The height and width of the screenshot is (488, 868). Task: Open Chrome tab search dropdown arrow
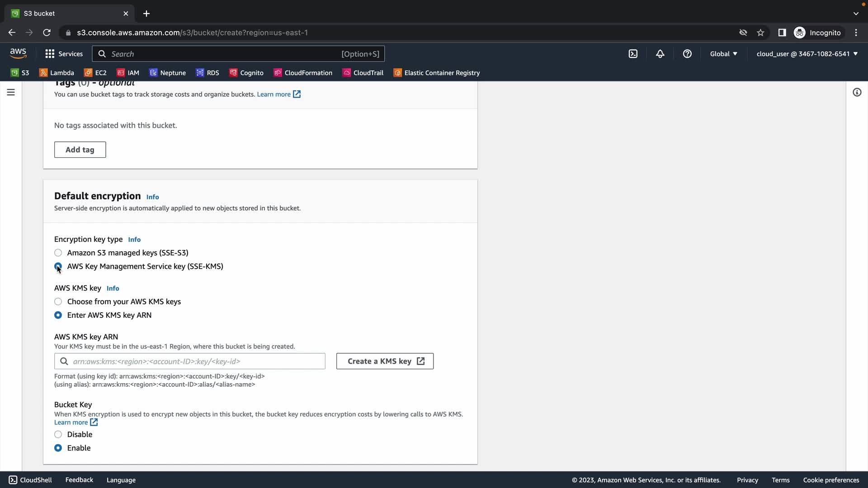[x=855, y=14]
